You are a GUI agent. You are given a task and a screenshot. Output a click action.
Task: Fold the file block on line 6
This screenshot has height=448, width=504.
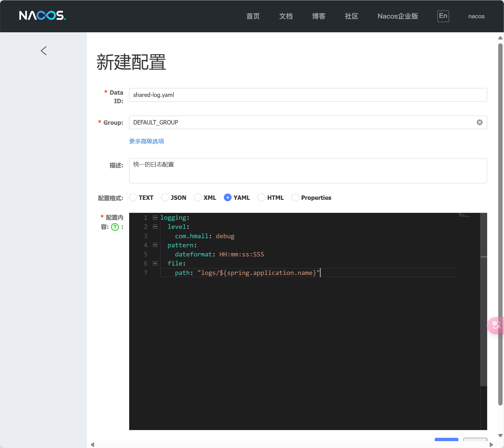[155, 263]
